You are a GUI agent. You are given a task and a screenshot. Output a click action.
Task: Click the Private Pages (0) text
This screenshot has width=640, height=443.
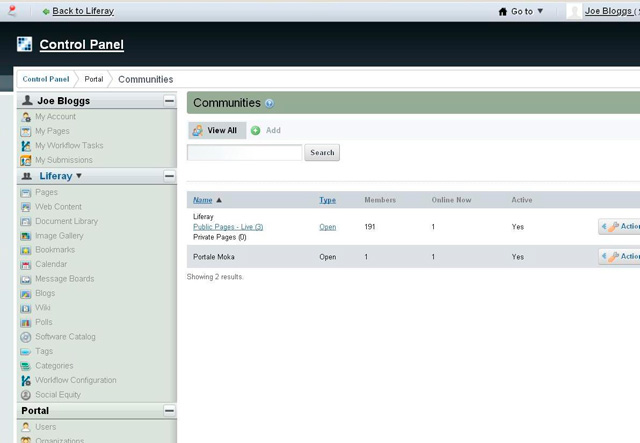[220, 237]
